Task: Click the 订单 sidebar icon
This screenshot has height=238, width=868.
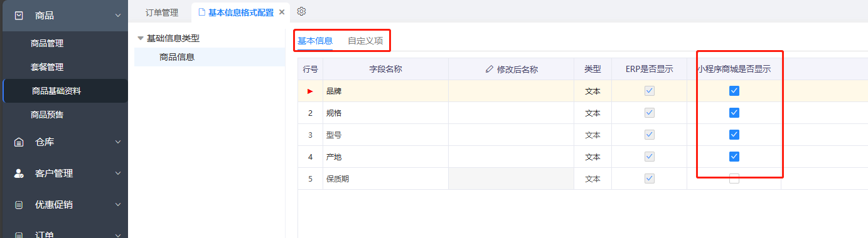Action: (x=19, y=235)
